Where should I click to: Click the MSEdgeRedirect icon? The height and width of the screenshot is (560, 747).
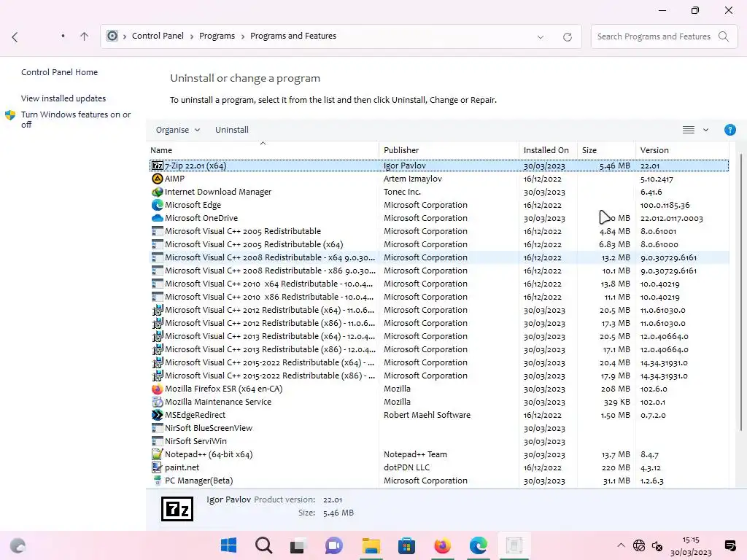coord(158,415)
